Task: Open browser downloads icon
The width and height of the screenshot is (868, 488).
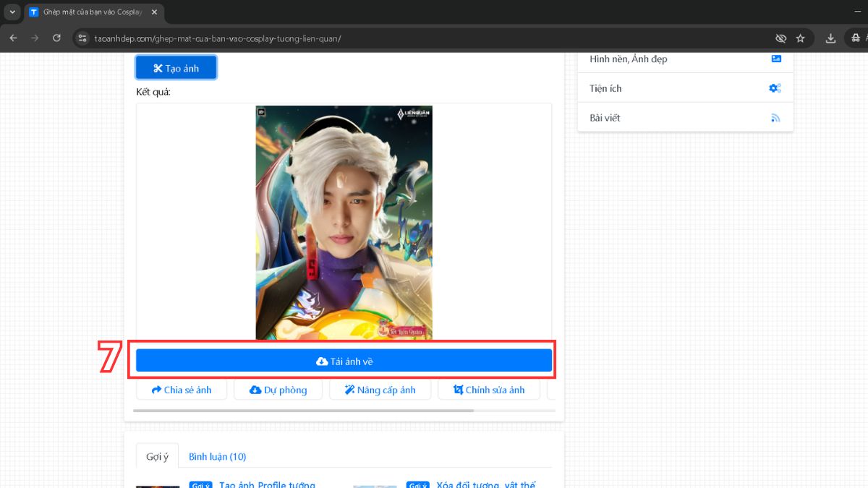Action: (830, 38)
